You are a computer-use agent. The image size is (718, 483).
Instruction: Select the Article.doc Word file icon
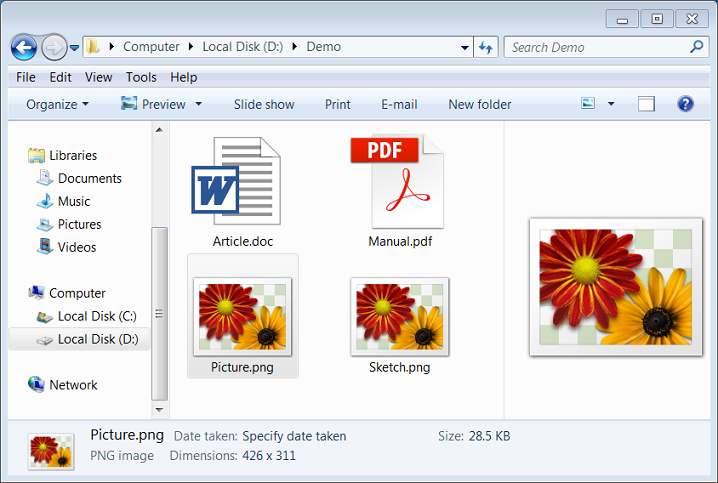tap(236, 181)
